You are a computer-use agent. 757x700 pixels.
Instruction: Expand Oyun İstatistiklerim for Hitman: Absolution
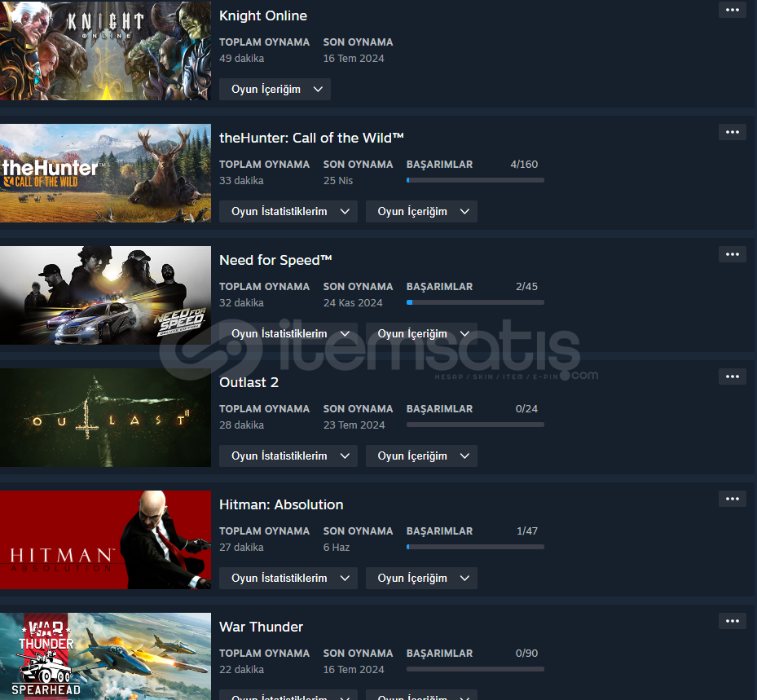tap(288, 578)
